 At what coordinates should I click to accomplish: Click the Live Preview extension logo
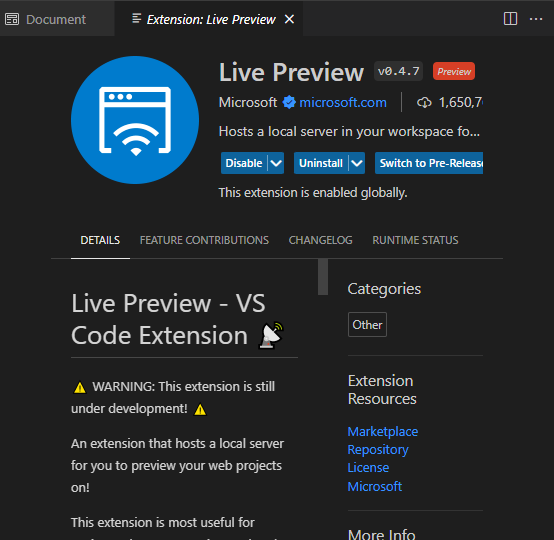pyautogui.click(x=135, y=120)
